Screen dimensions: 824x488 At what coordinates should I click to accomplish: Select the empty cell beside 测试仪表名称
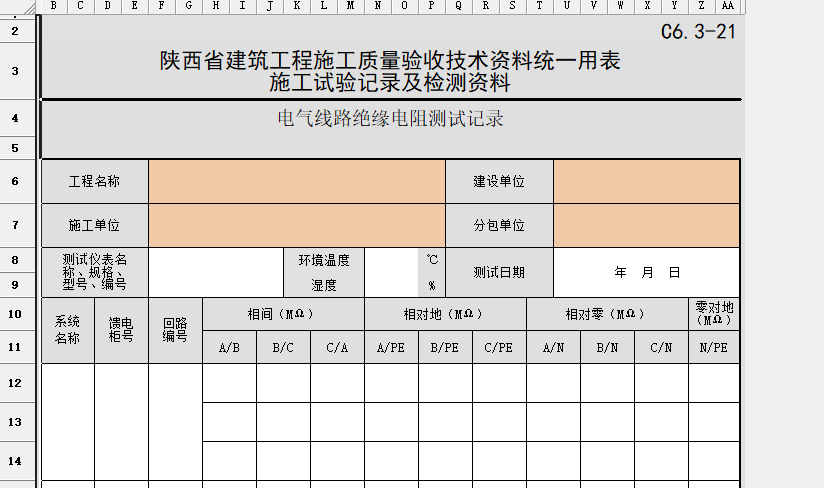tap(215, 272)
